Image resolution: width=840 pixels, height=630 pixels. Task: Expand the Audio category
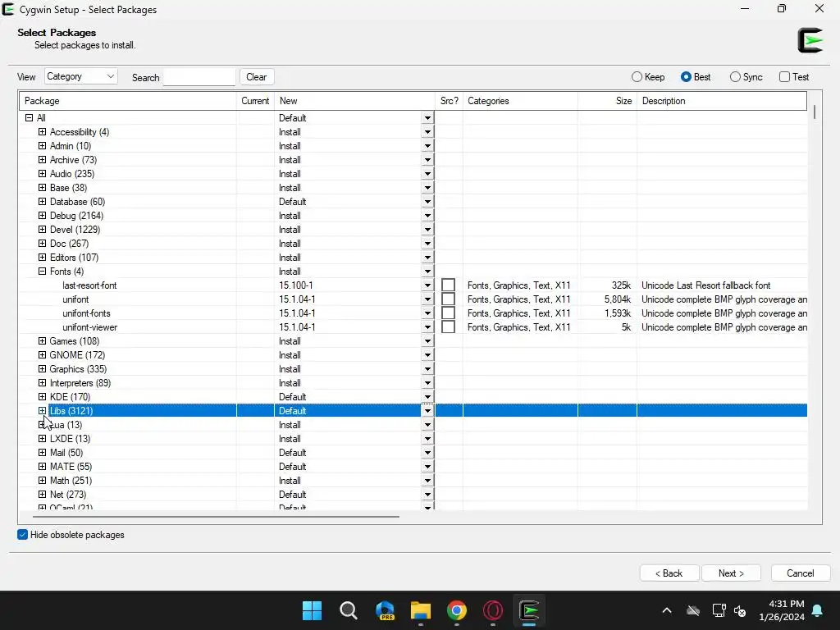(42, 174)
